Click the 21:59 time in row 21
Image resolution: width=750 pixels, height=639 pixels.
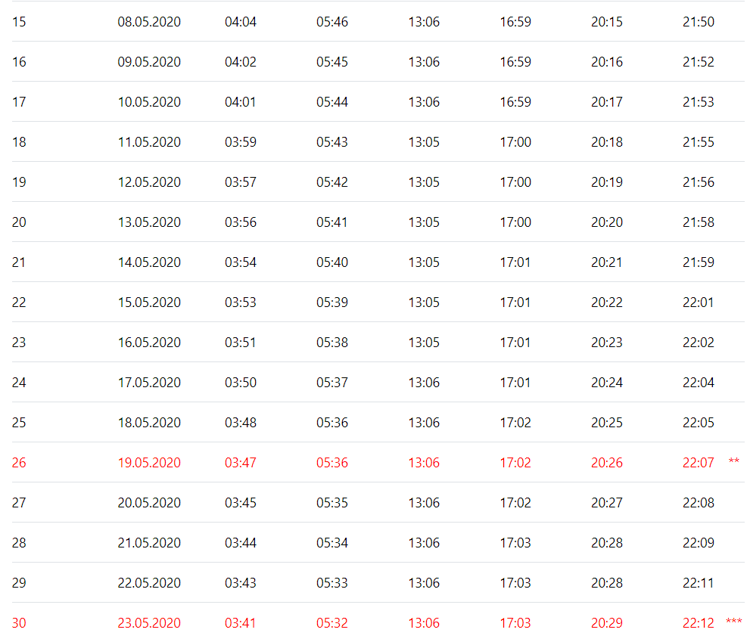698,262
